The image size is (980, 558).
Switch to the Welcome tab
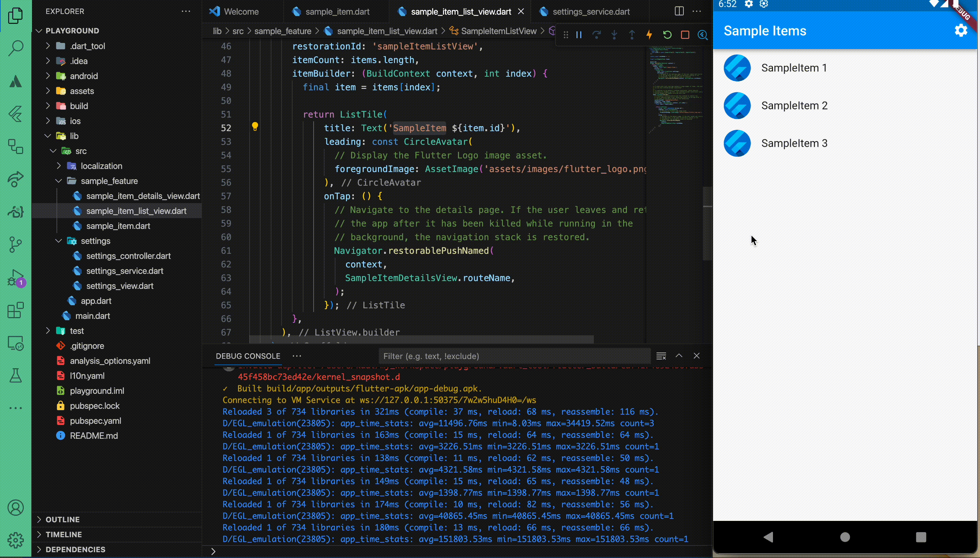coord(241,12)
